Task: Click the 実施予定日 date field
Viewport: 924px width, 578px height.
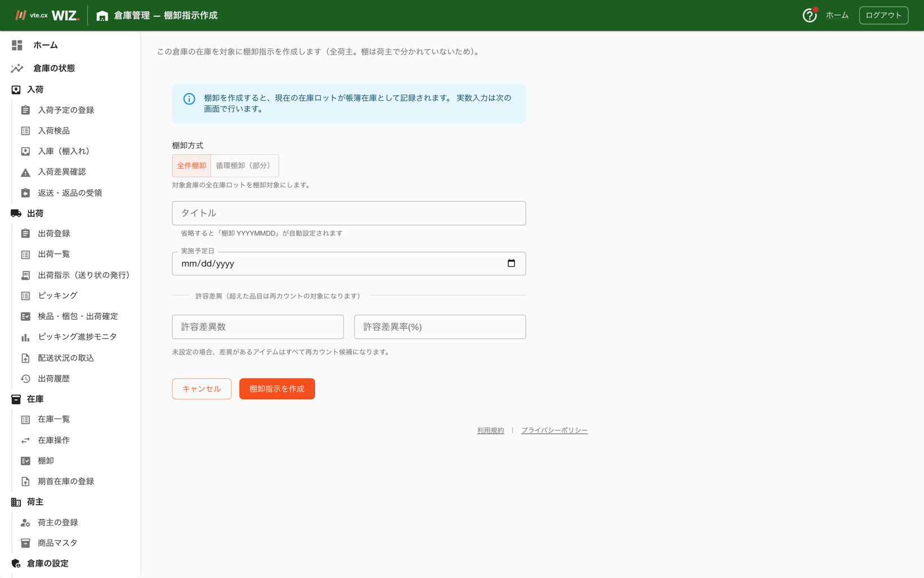Action: point(349,263)
